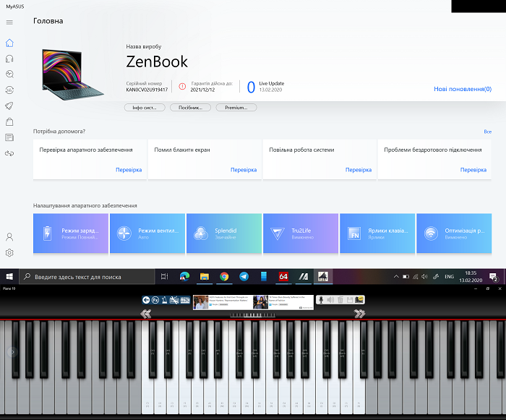The height and width of the screenshot is (420, 506).
Task: Open the shopping bag icon in sidebar
Action: point(9,121)
